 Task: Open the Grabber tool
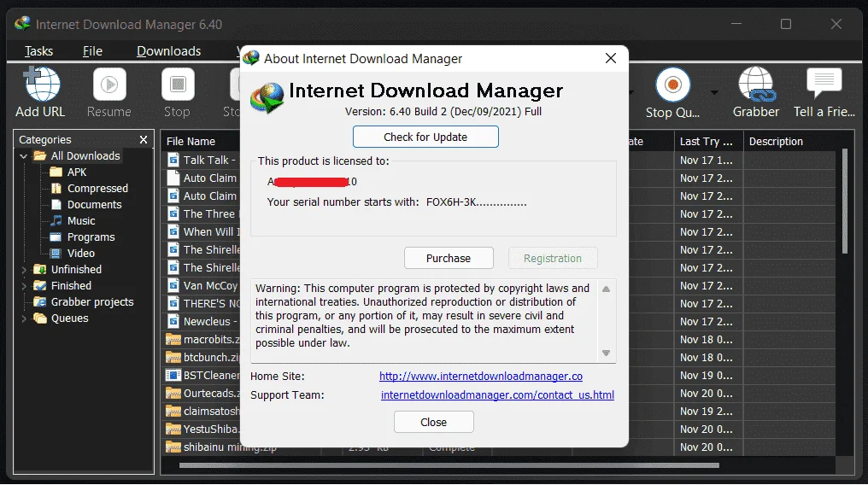[x=755, y=92]
